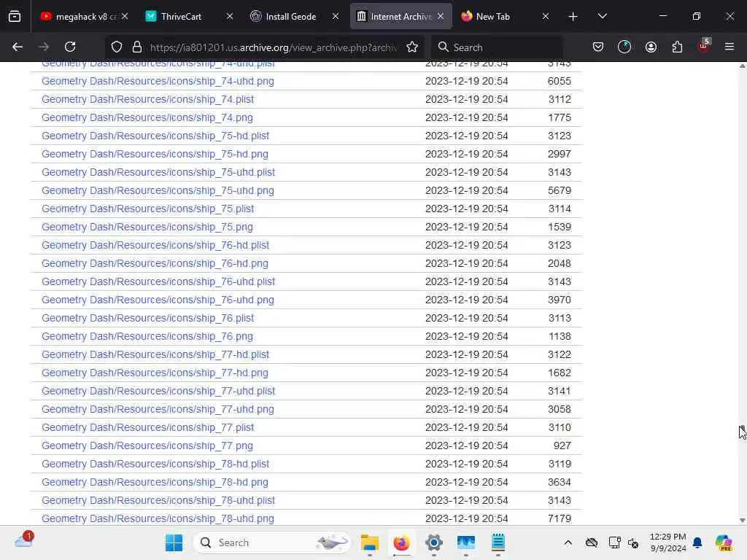Switch to the New Tab tab

pos(493,17)
